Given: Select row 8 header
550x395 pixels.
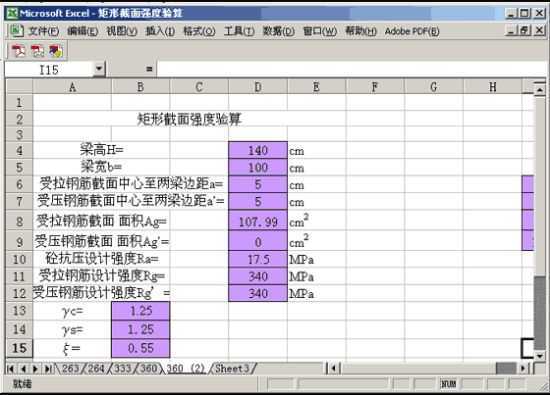Looking at the screenshot, I should (x=19, y=221).
